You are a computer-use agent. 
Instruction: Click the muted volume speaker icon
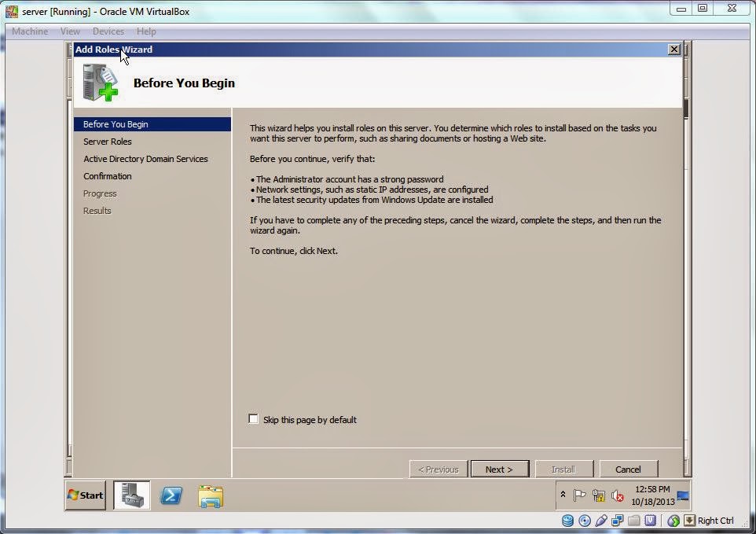[617, 496]
